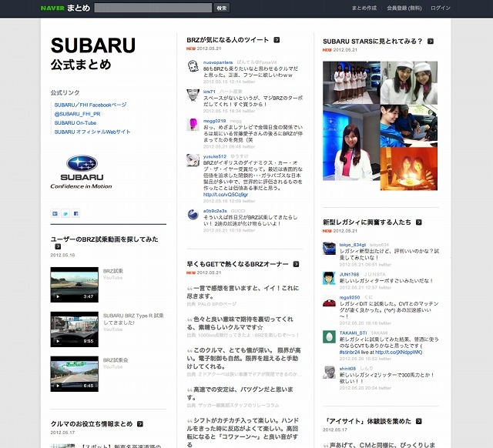493x448 pixels.
Task: Open arrow icon beside 早くもGETで熱くなるBRZオーナー
Action: pyautogui.click(x=296, y=264)
